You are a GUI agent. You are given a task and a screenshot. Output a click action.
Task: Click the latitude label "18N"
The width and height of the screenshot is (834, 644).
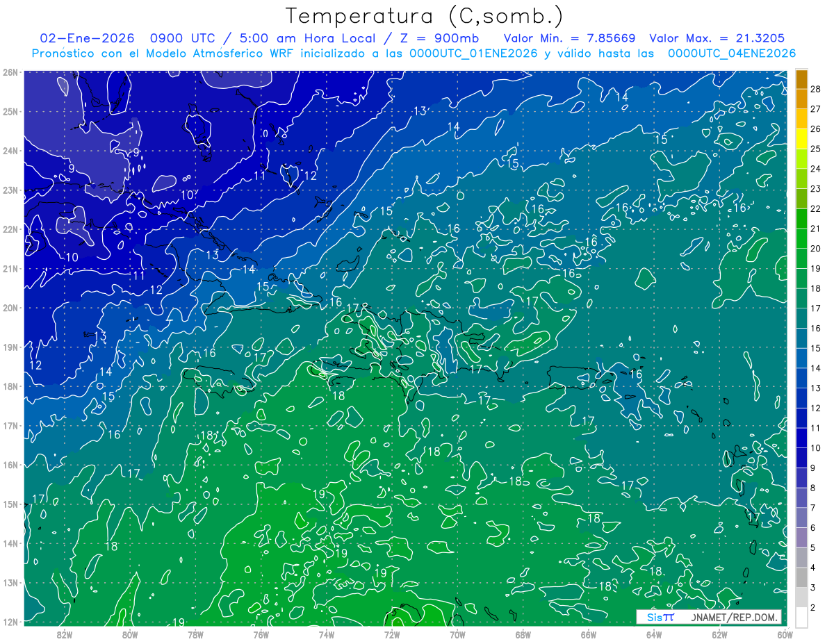(x=10, y=386)
